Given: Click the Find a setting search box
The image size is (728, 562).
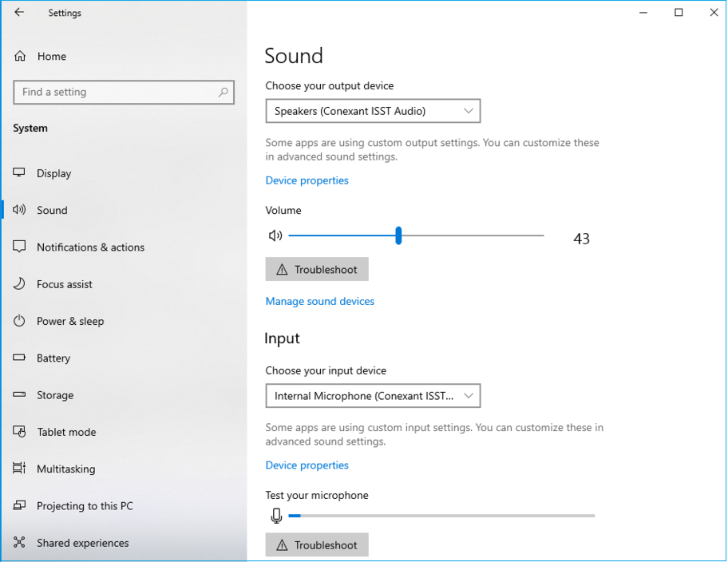Looking at the screenshot, I should tap(116, 93).
